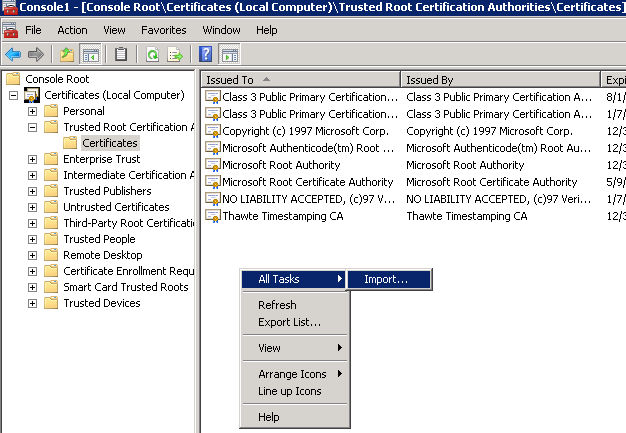Viewport: 626px width, 433px height.
Task: Open the Help menu in menu bar
Action: (267, 30)
